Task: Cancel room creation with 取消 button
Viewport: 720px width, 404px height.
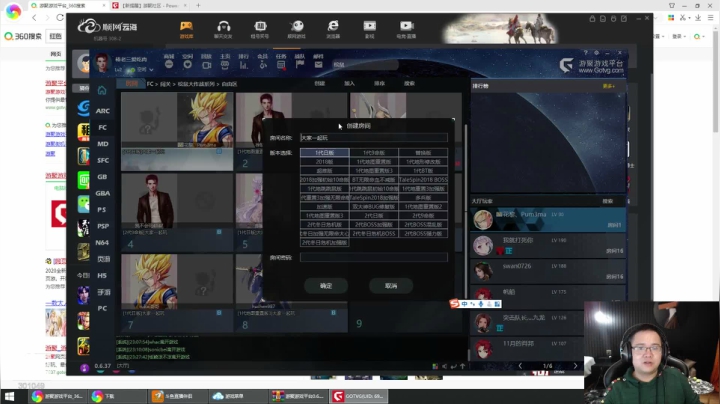Action: (391, 286)
